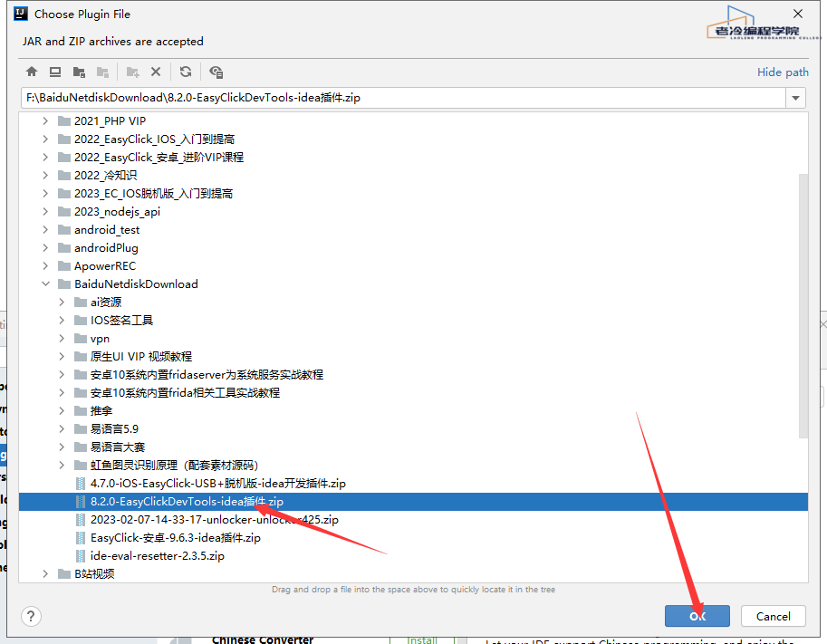
Task: Expand the 2023_nodejs_api folder
Action: (x=46, y=212)
